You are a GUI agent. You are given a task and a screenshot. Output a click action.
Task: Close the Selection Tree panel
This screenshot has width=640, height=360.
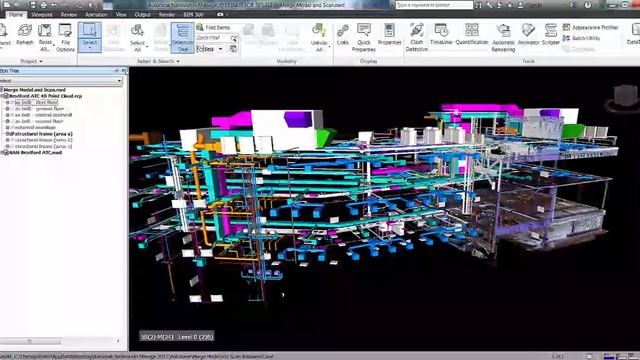coord(124,71)
